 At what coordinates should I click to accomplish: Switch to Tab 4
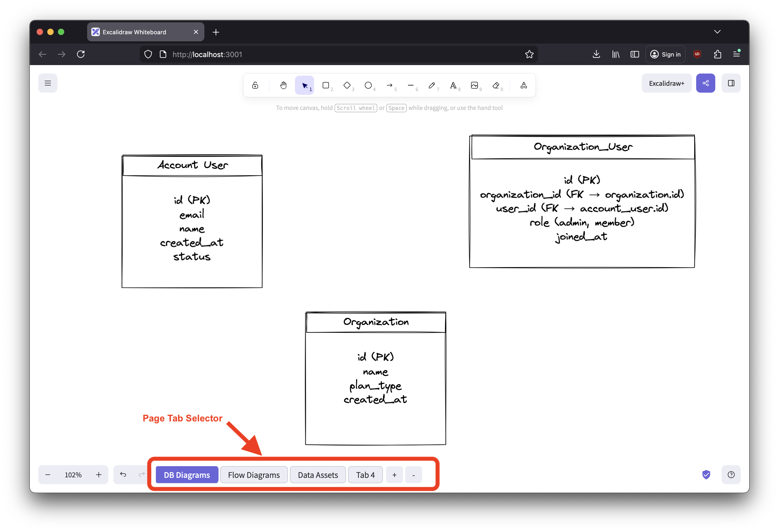(x=365, y=475)
